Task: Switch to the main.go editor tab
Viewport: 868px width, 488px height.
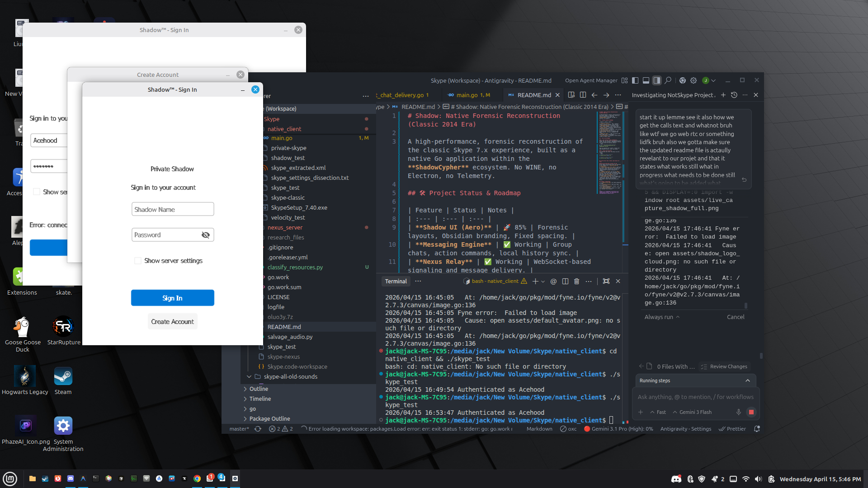Action: click(467, 95)
